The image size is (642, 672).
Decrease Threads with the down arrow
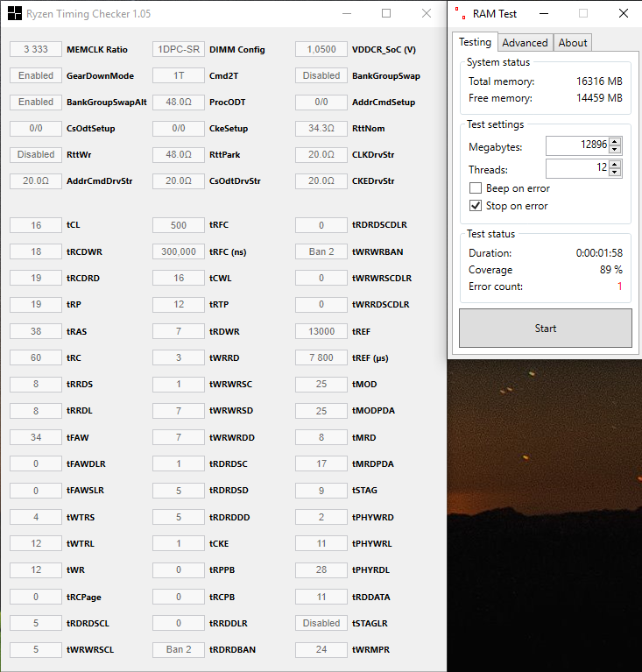pyautogui.click(x=615, y=172)
